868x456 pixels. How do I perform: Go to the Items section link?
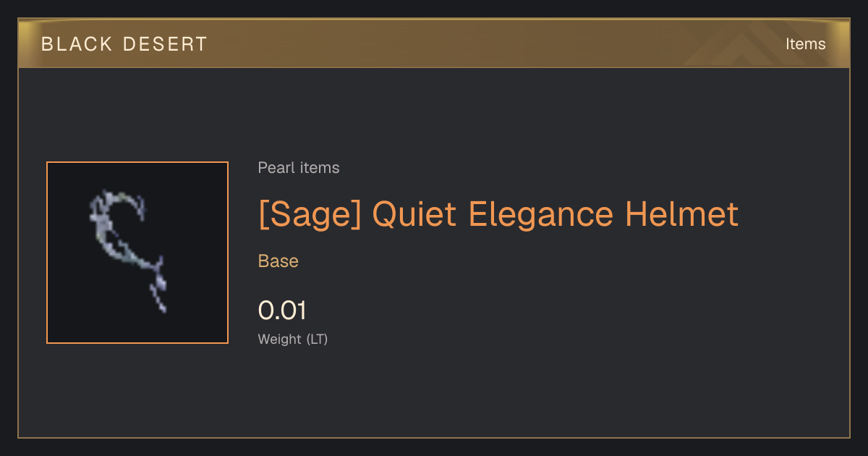coord(805,43)
